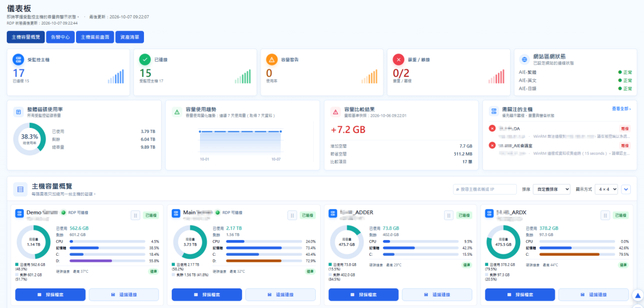Click the disk icon beside 整體磁碟使用率
This screenshot has height=308, width=644.
pos(18,112)
